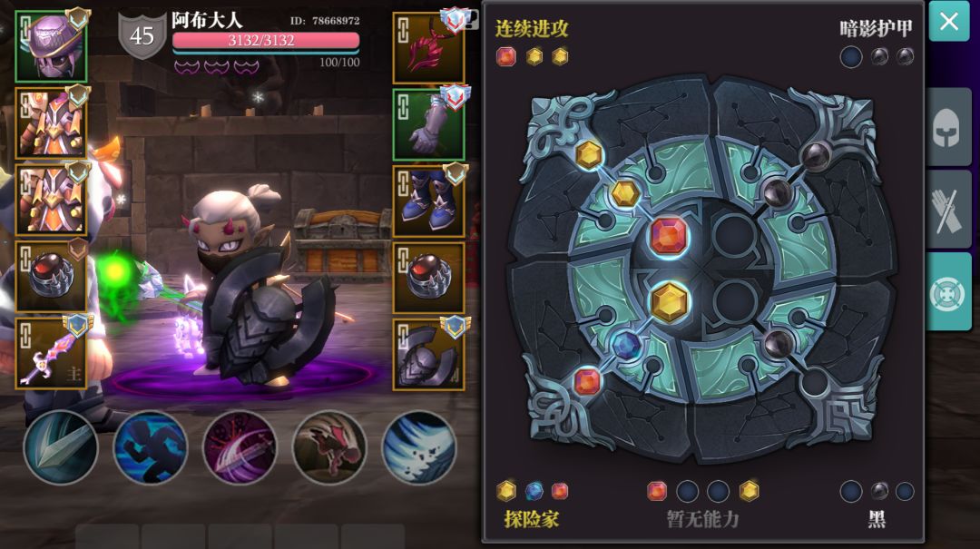This screenshot has height=549, width=980.
Task: Click the large yellow hexagon gem center
Action: coord(670,302)
